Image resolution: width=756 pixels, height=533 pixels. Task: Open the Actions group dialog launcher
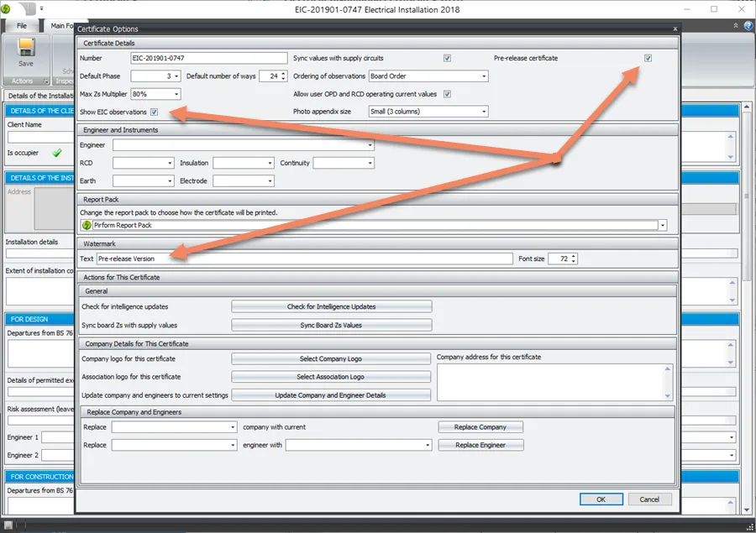[x=47, y=81]
